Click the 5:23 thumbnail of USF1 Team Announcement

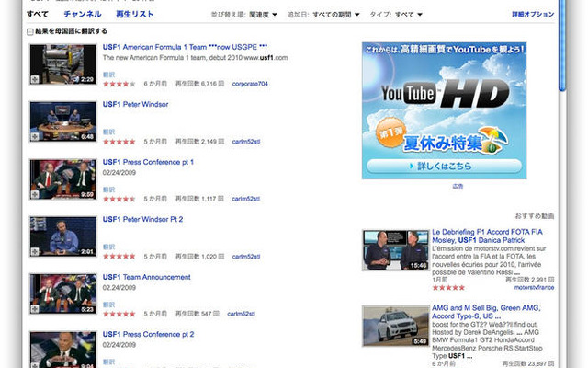coord(63,294)
